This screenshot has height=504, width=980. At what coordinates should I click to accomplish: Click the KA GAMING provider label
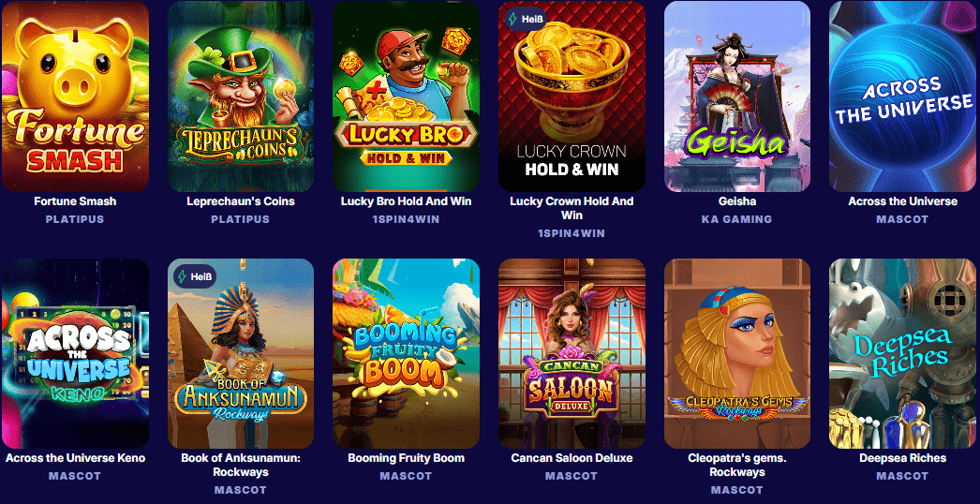[x=737, y=219]
